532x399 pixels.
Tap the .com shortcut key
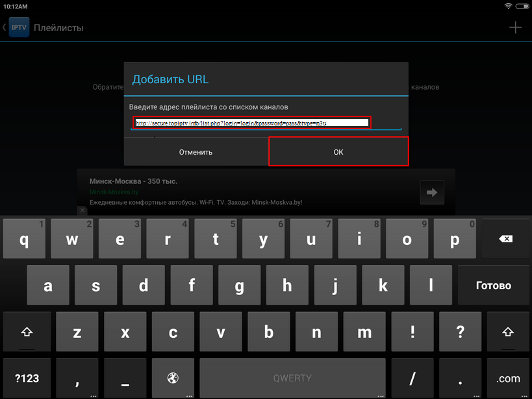coord(508,378)
